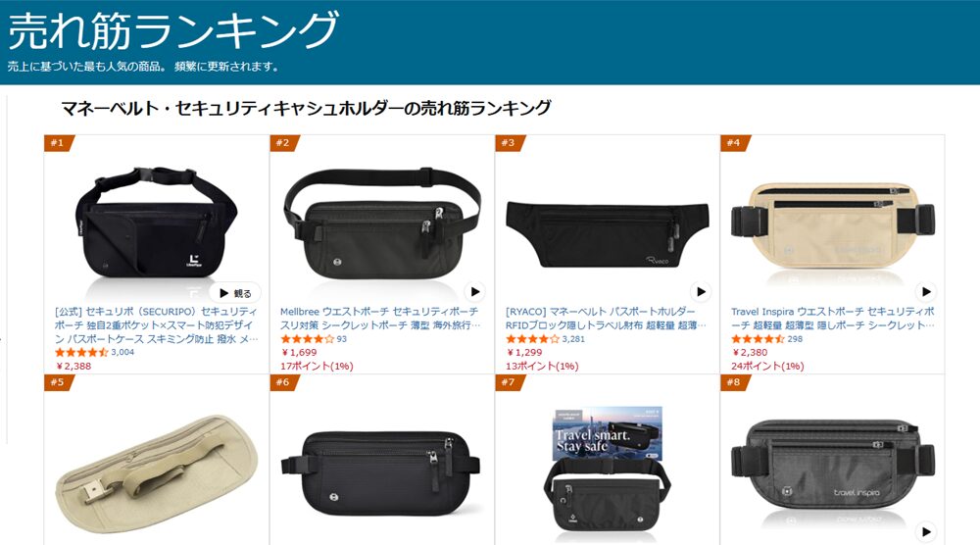The height and width of the screenshot is (545, 980).
Task: Click play icon on #8 gray travel inspira pouch
Action: click(x=926, y=532)
